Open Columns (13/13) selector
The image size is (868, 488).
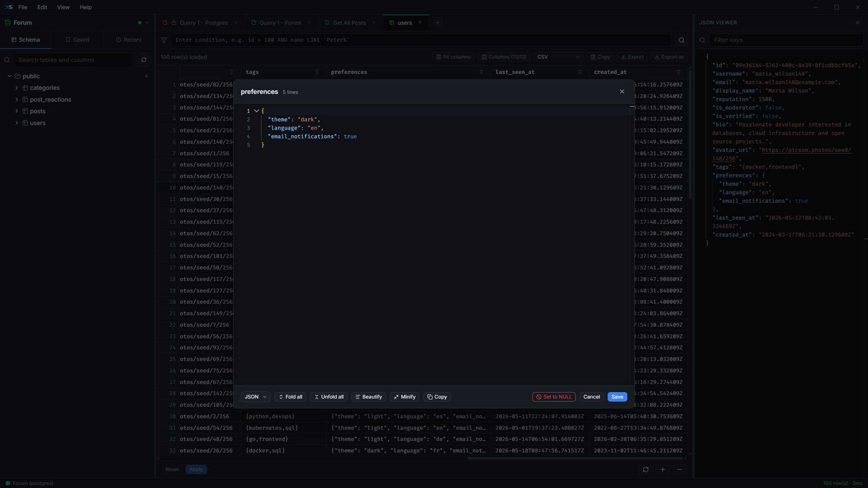point(504,57)
